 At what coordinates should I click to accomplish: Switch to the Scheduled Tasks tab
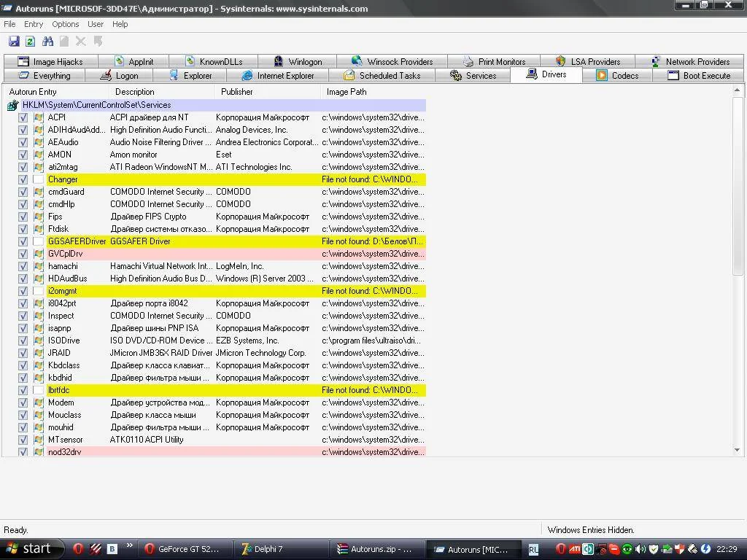click(382, 76)
